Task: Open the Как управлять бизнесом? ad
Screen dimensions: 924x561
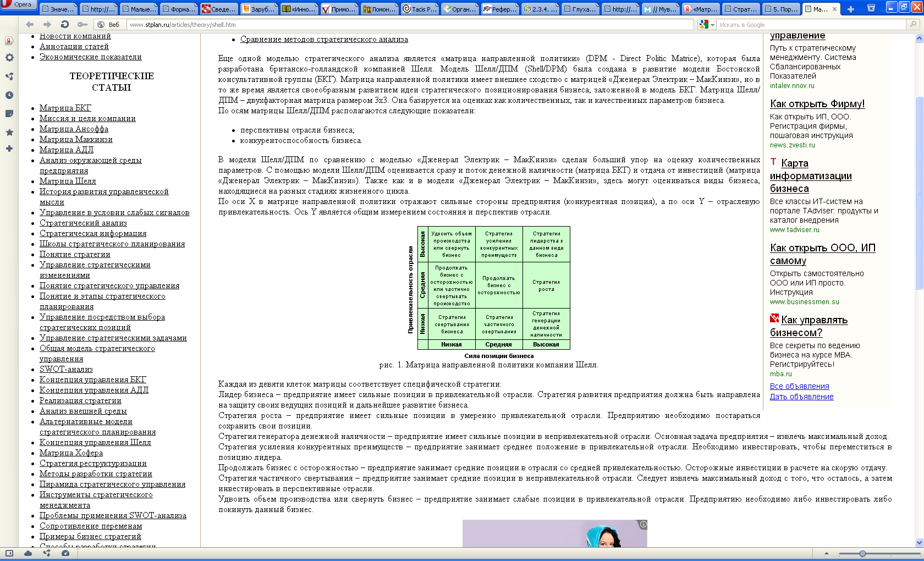Action: point(809,326)
